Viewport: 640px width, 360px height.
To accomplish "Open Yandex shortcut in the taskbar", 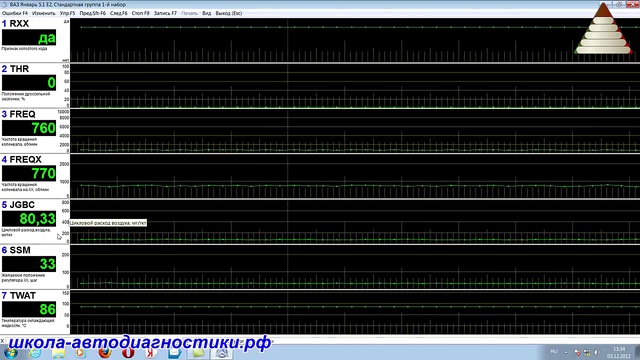I will (151, 353).
